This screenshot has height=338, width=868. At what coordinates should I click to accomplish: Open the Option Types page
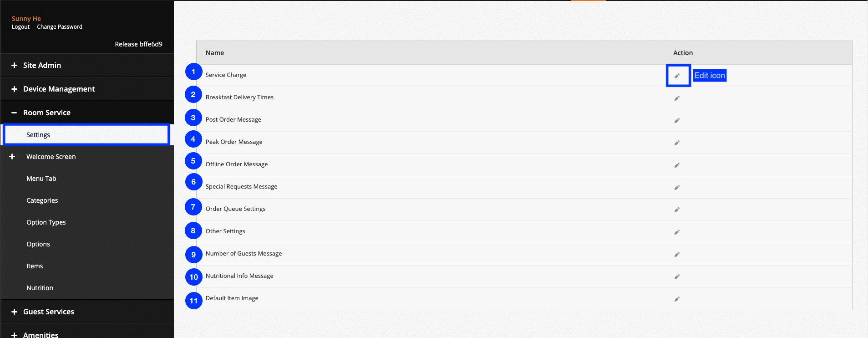pos(46,222)
